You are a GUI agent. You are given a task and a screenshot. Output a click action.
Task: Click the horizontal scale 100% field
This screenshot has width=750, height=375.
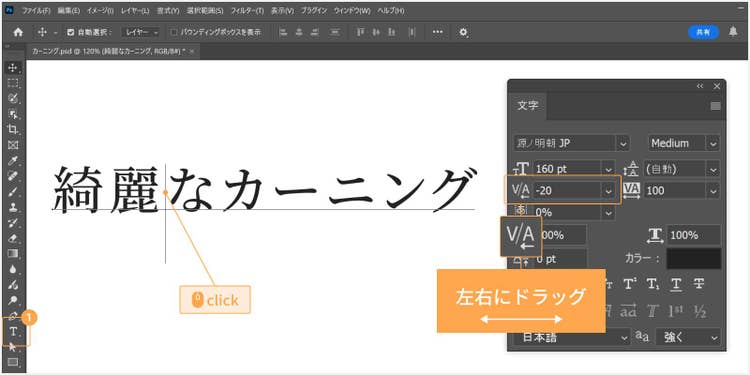[694, 235]
